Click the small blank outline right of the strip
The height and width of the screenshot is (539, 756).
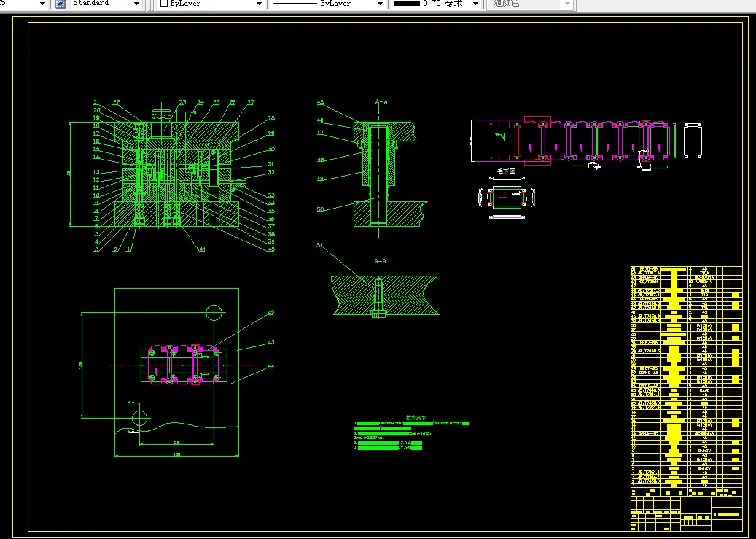coord(693,140)
